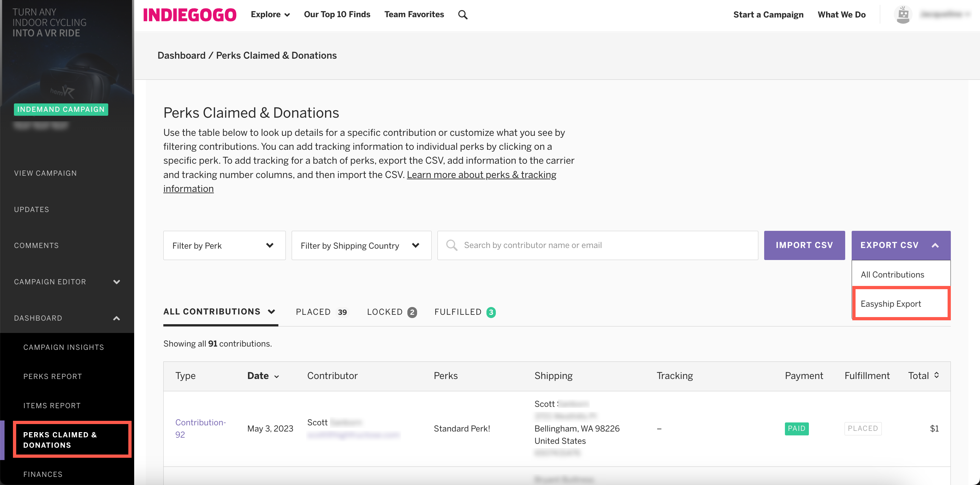Open Team Favorites page

(414, 15)
